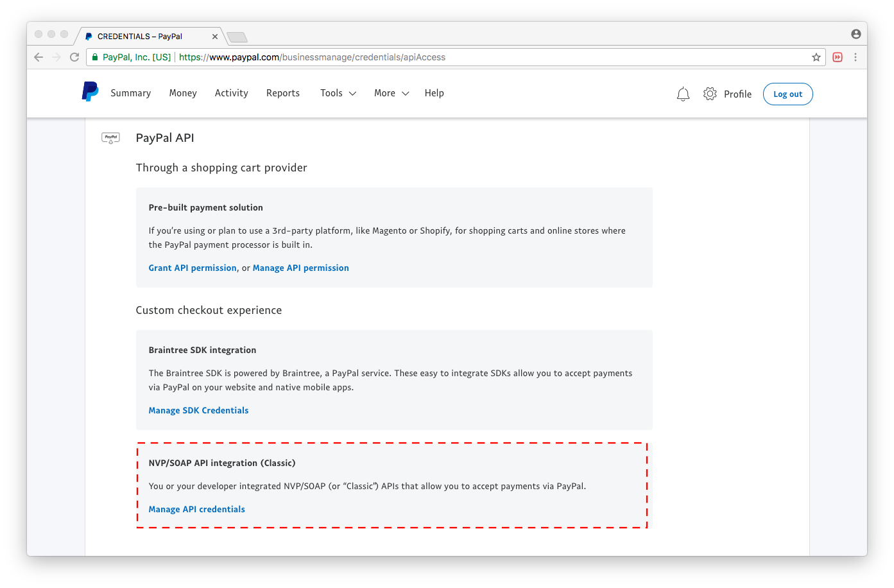Click the green secure padlock icon
894x588 pixels.
95,57
